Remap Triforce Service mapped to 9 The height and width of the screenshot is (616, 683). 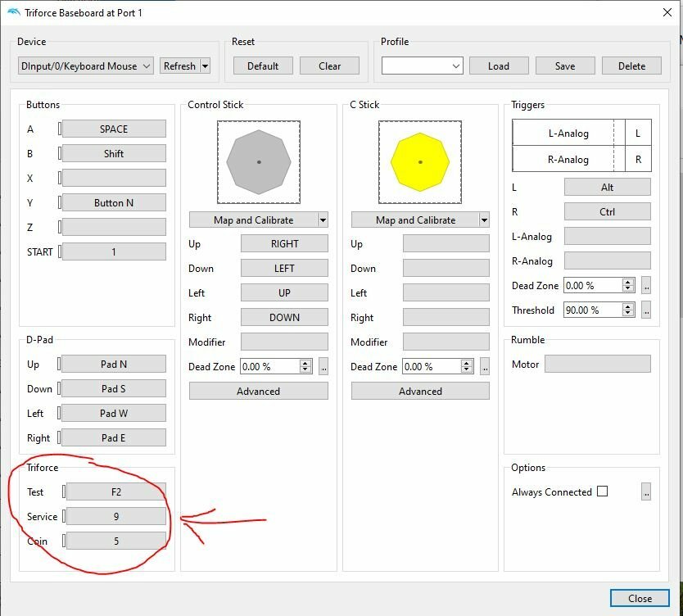115,516
